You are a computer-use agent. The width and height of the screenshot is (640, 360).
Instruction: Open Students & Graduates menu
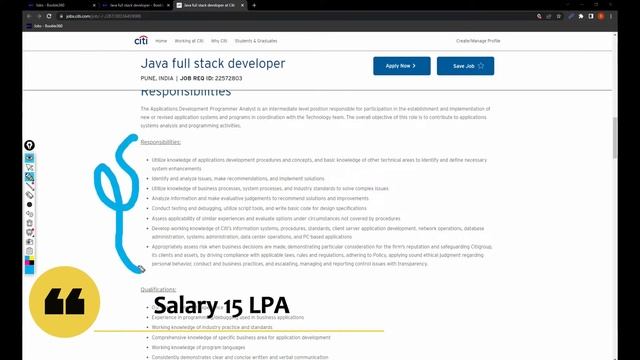tap(256, 41)
